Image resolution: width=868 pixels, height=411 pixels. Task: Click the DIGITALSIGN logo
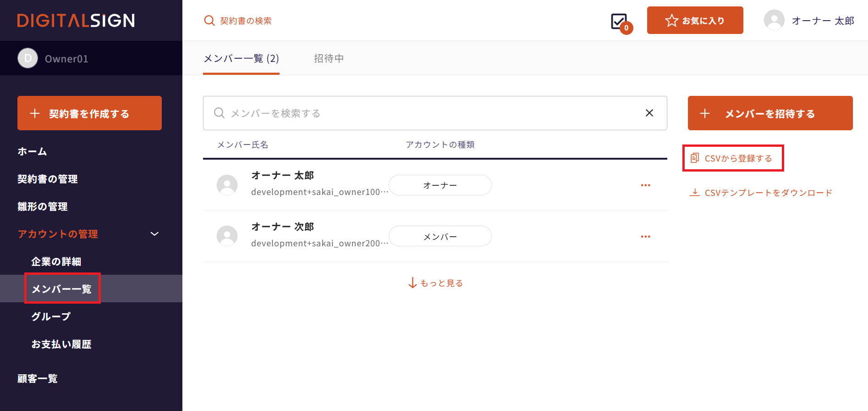coord(76,21)
